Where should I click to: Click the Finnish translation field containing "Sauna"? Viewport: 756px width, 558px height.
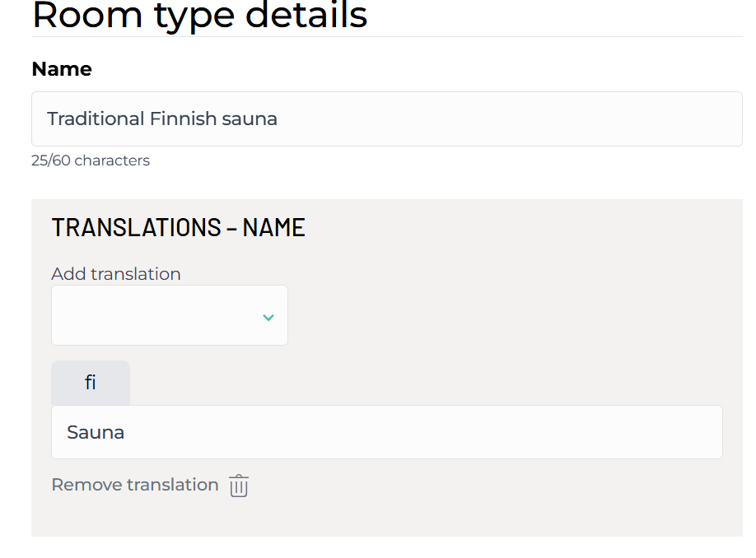[387, 432]
